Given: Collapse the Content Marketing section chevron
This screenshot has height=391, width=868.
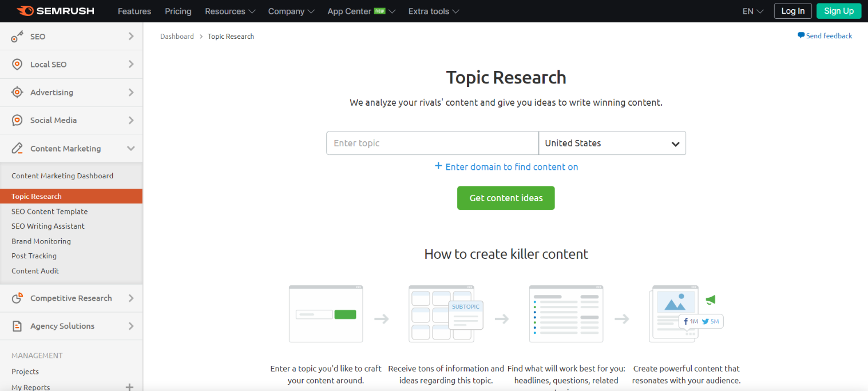Looking at the screenshot, I should pos(131,149).
